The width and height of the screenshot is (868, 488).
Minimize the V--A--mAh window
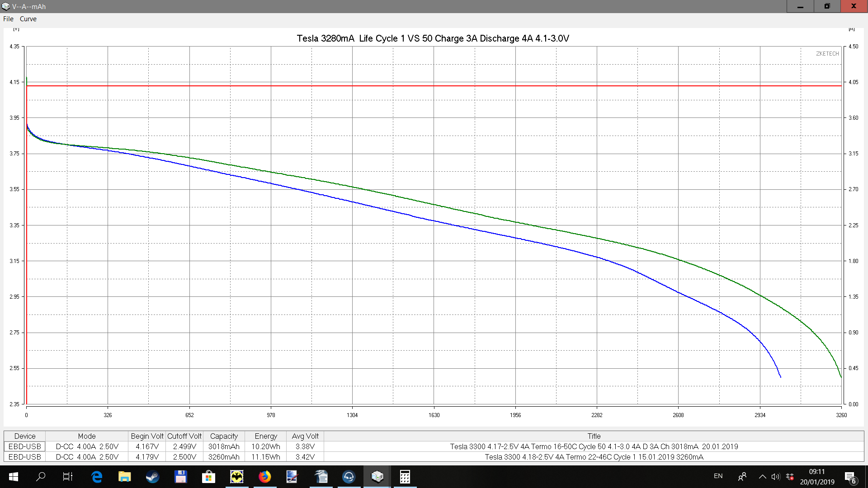tap(800, 6)
